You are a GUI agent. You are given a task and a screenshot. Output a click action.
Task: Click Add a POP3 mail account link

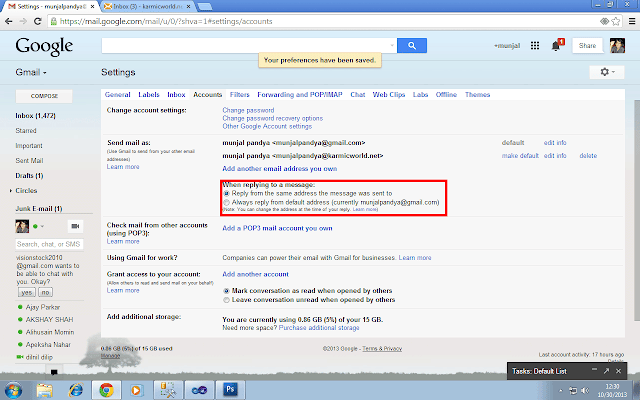(x=277, y=228)
